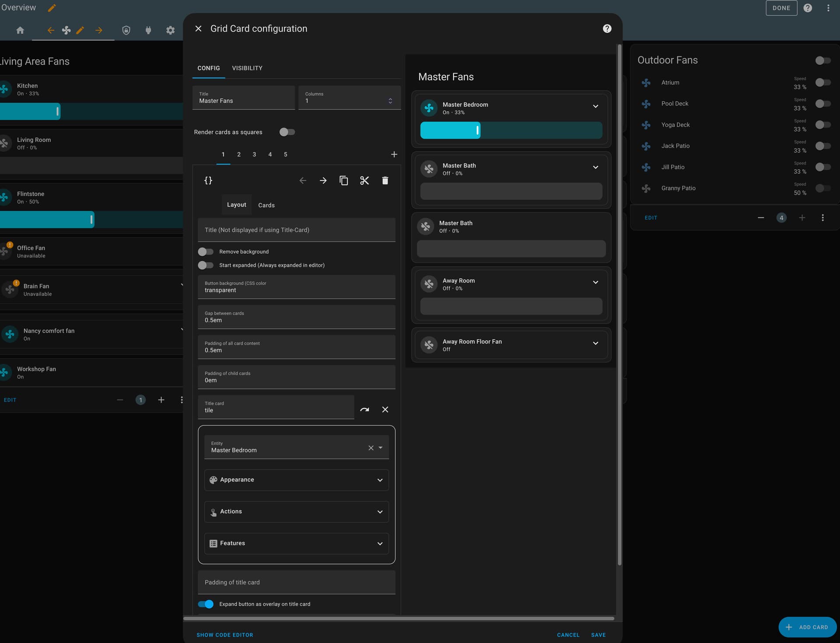
Task: Expand the Appearance section
Action: (296, 480)
